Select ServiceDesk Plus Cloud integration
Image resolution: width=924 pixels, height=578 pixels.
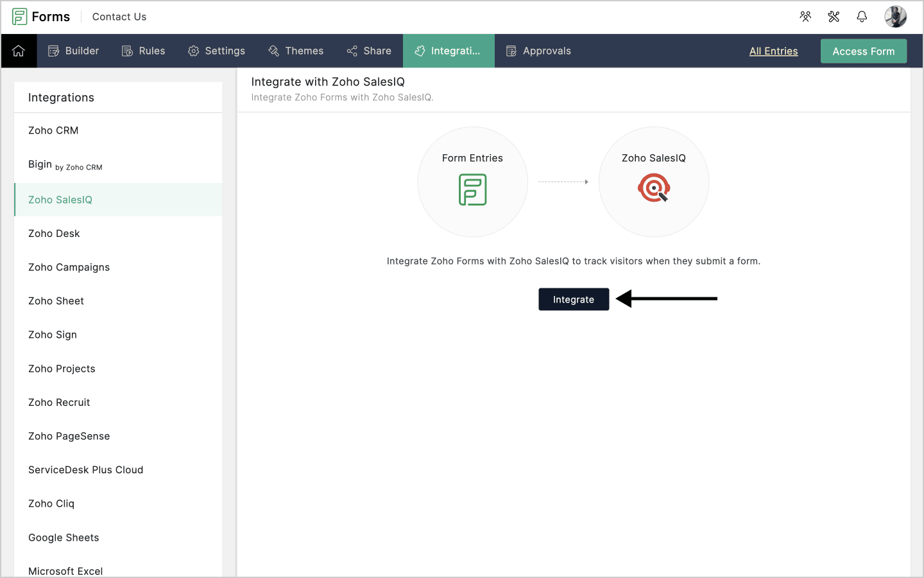pyautogui.click(x=118, y=470)
